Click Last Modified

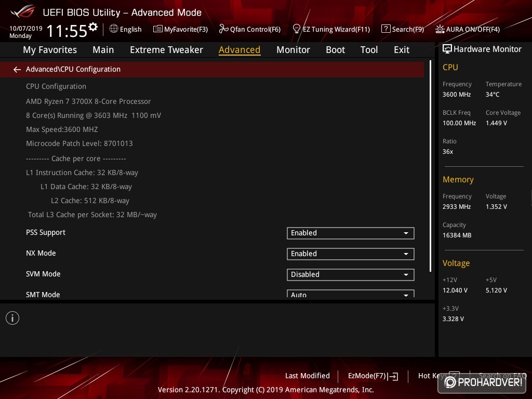(308, 376)
